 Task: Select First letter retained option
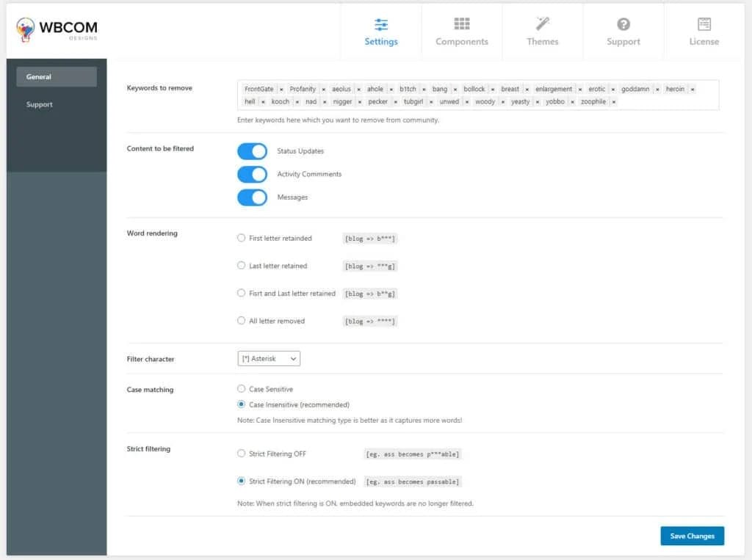coord(242,238)
